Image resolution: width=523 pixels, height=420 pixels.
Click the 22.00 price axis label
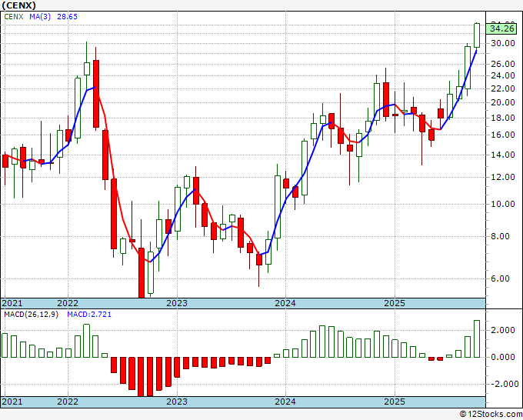point(503,88)
